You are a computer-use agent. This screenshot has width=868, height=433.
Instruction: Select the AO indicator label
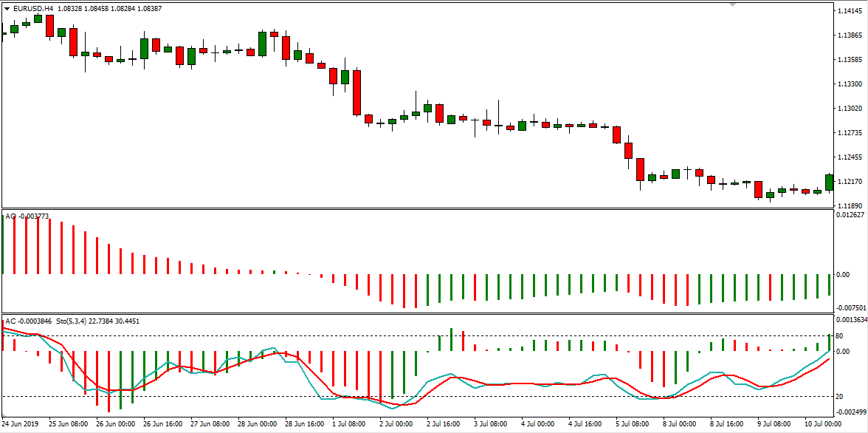click(10, 216)
